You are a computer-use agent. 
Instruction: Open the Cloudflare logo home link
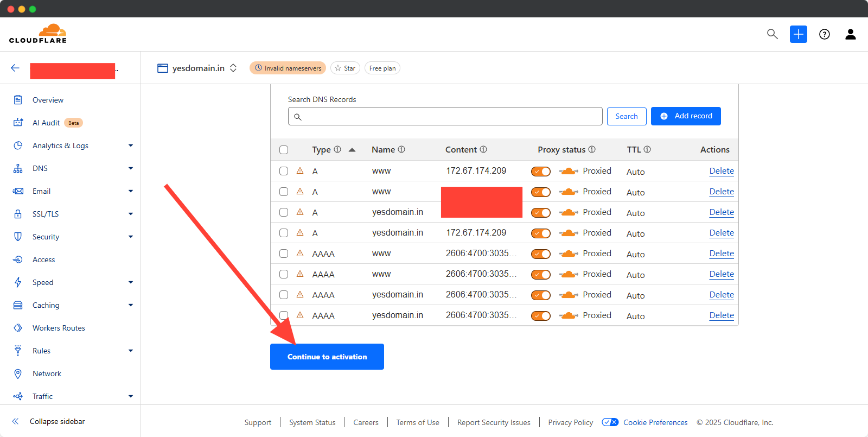[38, 34]
